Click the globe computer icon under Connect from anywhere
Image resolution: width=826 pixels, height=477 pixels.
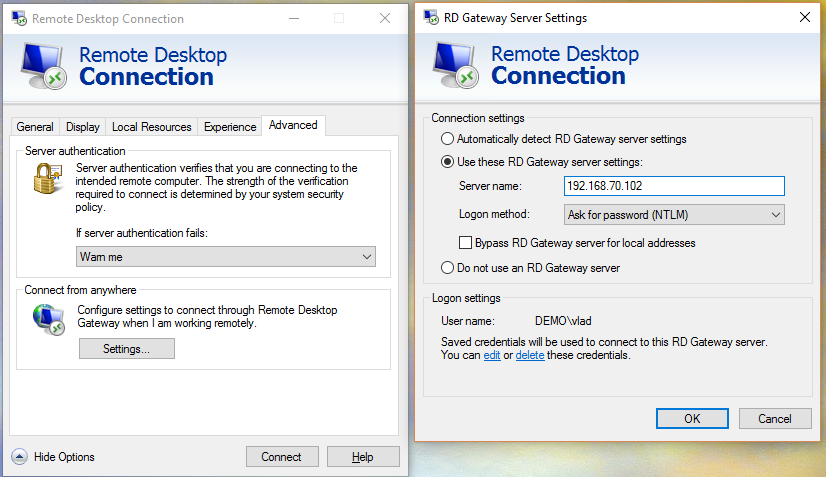coord(48,319)
